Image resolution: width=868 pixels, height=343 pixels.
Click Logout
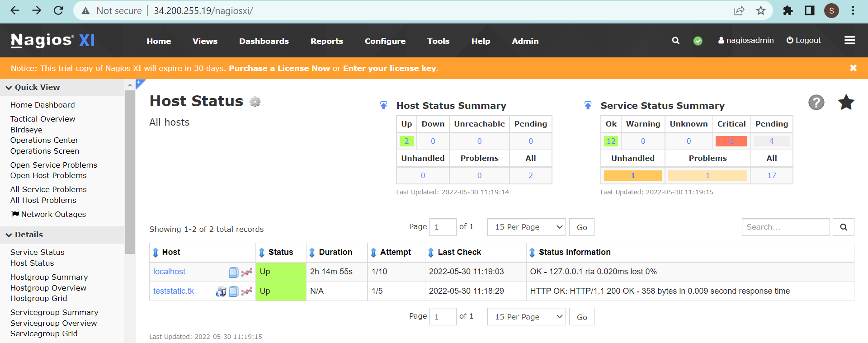[x=804, y=40]
